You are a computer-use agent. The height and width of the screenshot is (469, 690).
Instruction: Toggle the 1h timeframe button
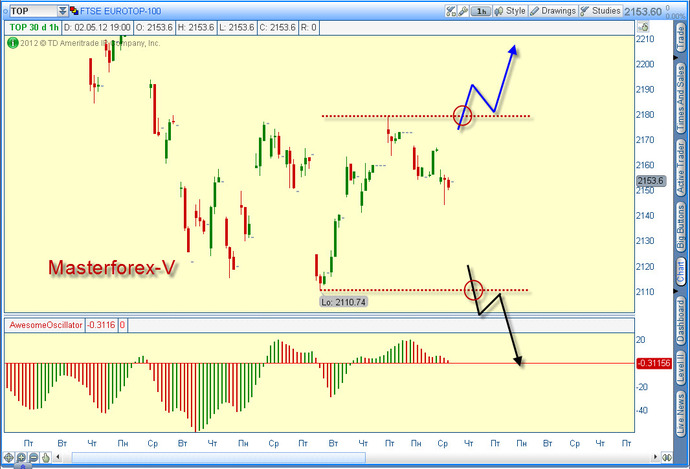click(481, 11)
